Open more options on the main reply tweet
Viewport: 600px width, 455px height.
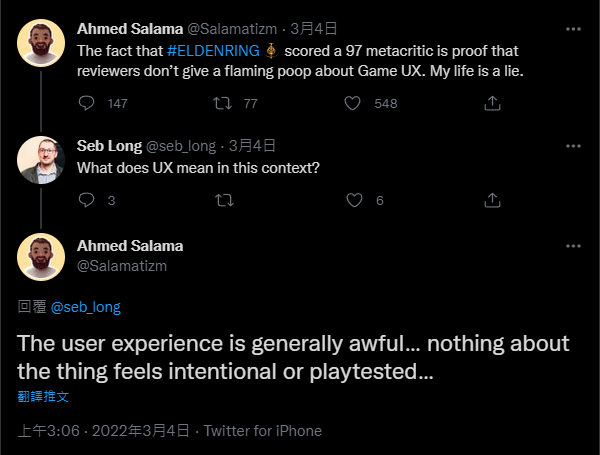(574, 246)
